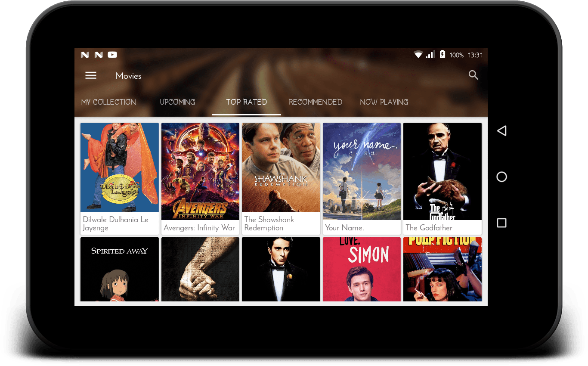The height and width of the screenshot is (366, 588).
Task: Tap the Wi-Fi status icon
Action: pyautogui.click(x=418, y=55)
